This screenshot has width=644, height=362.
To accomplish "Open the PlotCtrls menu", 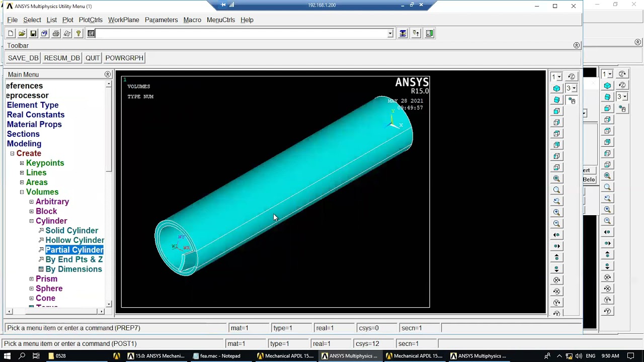I will (x=91, y=20).
